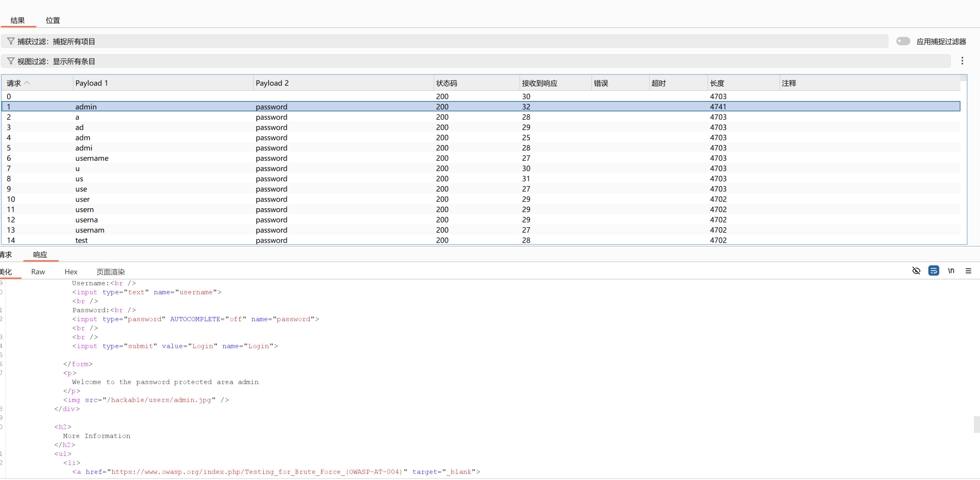Viewport: 980px width, 480px height.
Task: Enable the 应用捕捉过滤器 toggle switch
Action: [x=903, y=41]
